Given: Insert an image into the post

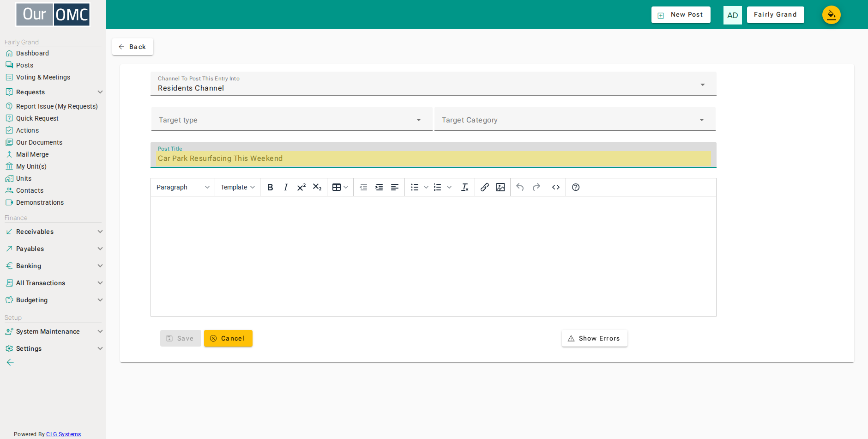Looking at the screenshot, I should (500, 187).
